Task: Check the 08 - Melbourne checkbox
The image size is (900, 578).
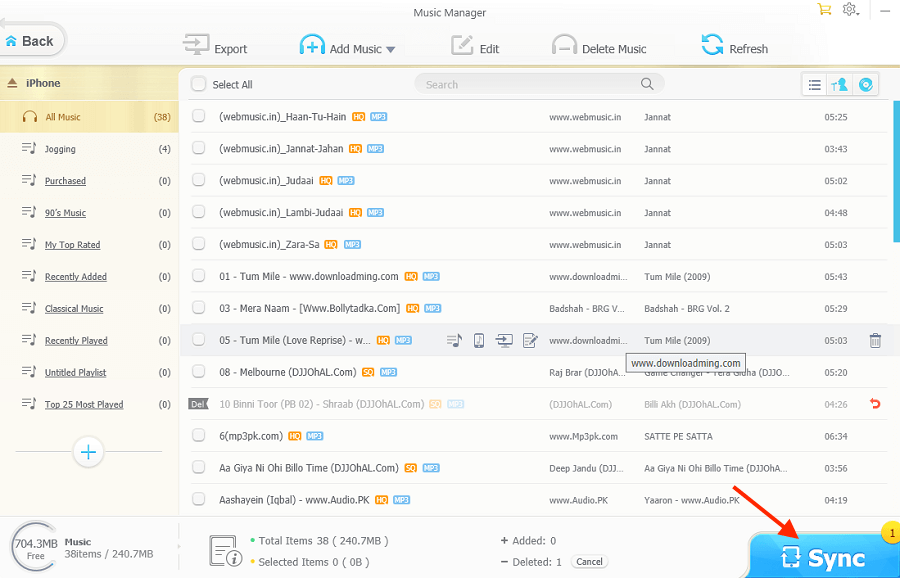Action: tap(199, 371)
